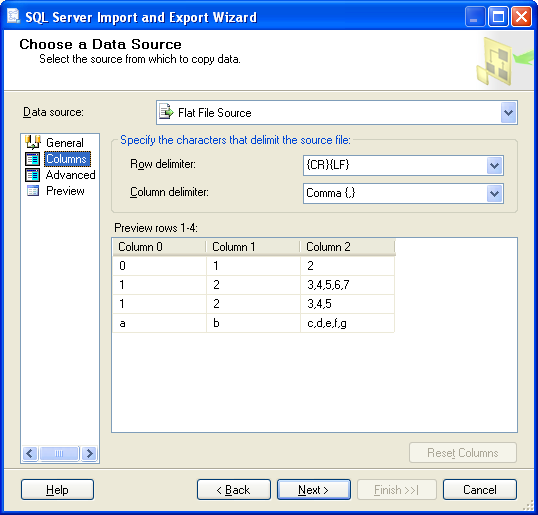Viewport: 538px width, 515px height.
Task: Click the Columns page icon
Action: pyautogui.click(x=33, y=159)
